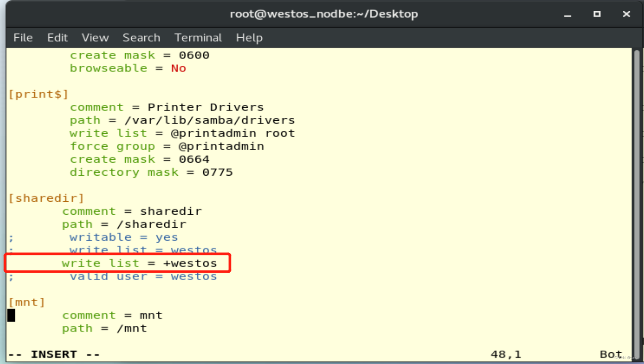
Task: Click the root@westos_nodbe title bar text
Action: pyautogui.click(x=323, y=13)
